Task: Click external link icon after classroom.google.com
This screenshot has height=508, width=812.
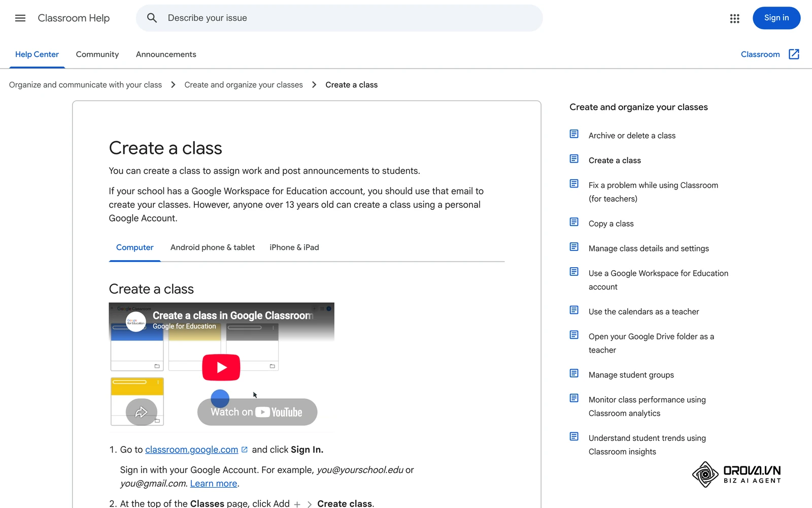Action: pyautogui.click(x=244, y=450)
